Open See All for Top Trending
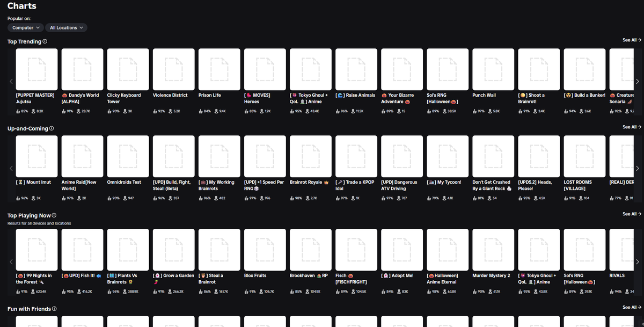The width and height of the screenshot is (644, 327). pyautogui.click(x=632, y=40)
